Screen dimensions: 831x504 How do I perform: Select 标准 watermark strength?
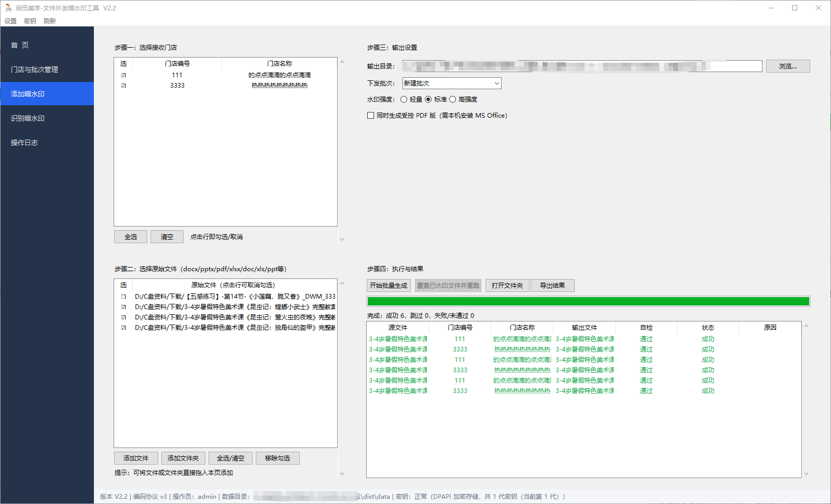pyautogui.click(x=436, y=100)
